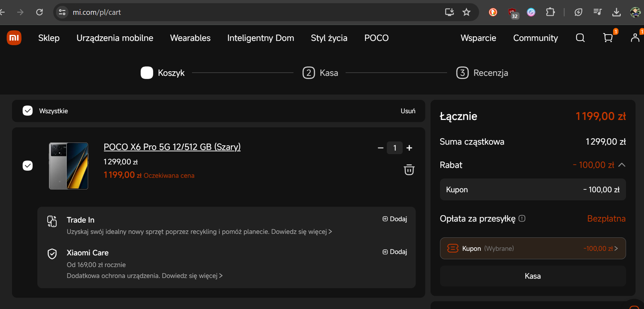The image size is (644, 309).
Task: Open the selected Kupon chooser
Action: [532, 248]
